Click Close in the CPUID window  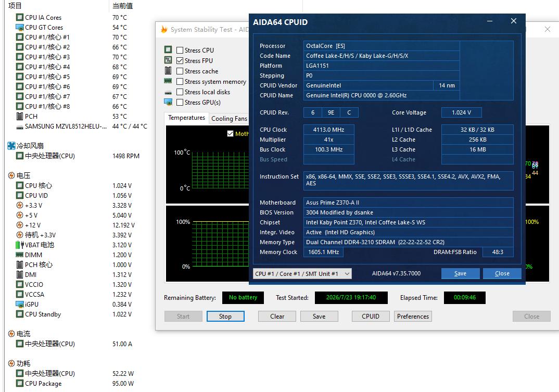502,274
